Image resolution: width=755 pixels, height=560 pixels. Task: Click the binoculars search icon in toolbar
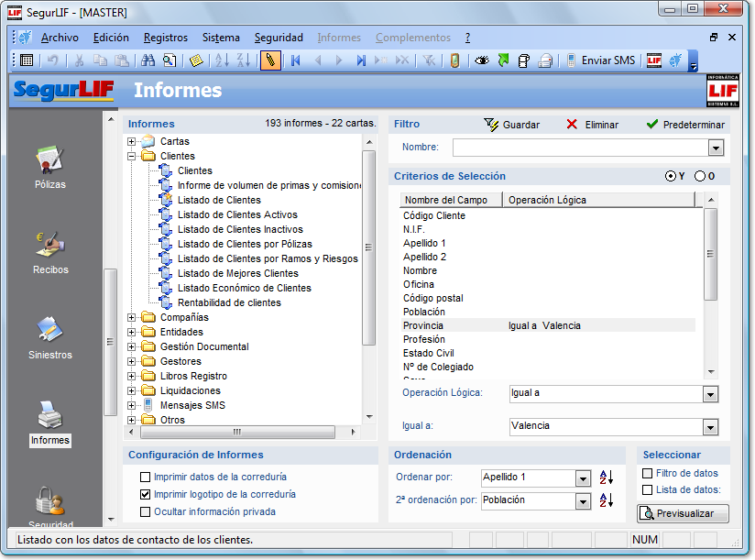pos(148,60)
